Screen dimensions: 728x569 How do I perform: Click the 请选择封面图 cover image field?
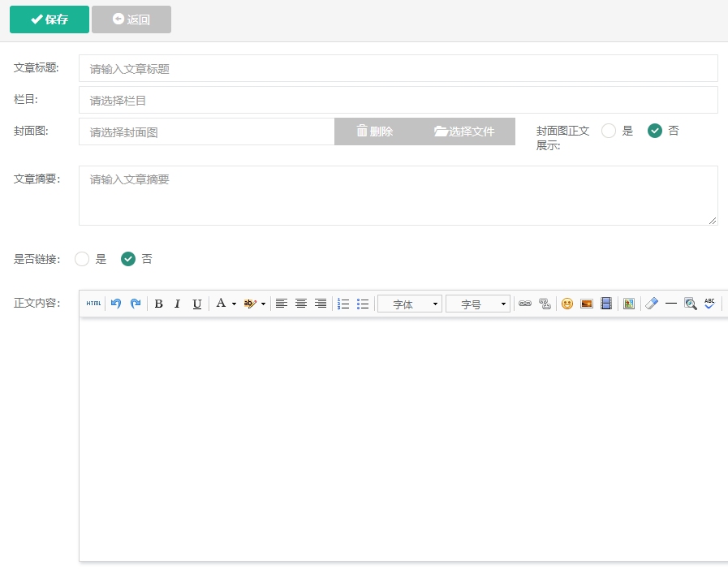(x=207, y=131)
